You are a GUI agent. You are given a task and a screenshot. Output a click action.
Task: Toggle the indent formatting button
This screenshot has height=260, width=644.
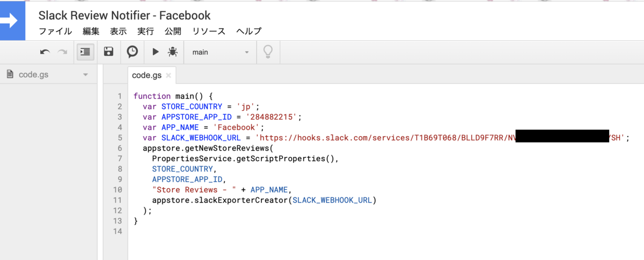point(85,52)
